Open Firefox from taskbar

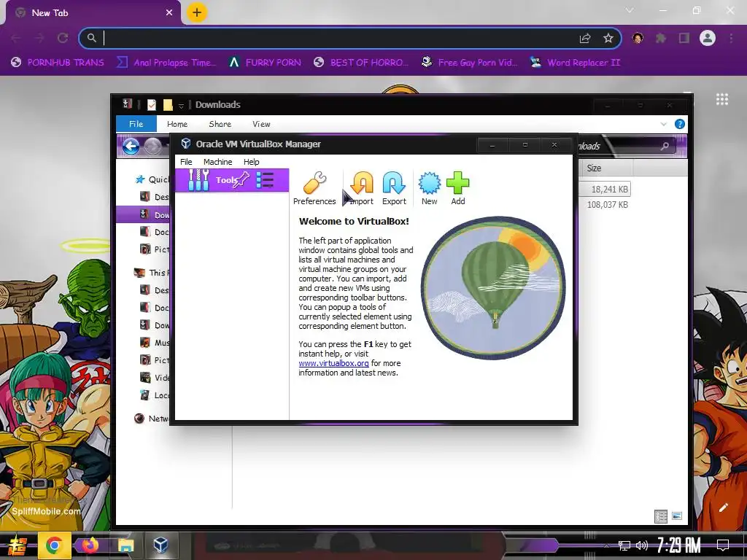(90, 545)
